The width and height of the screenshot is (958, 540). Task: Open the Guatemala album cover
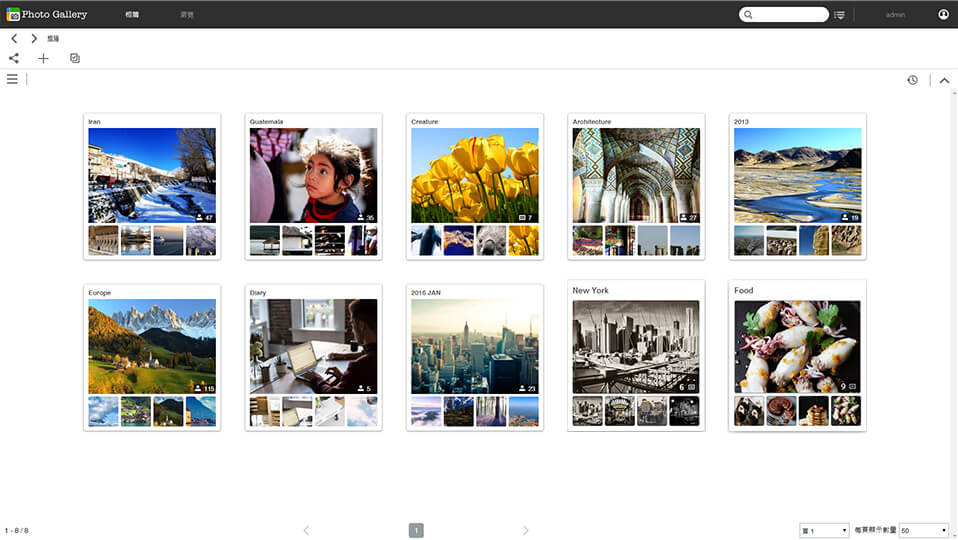click(313, 175)
